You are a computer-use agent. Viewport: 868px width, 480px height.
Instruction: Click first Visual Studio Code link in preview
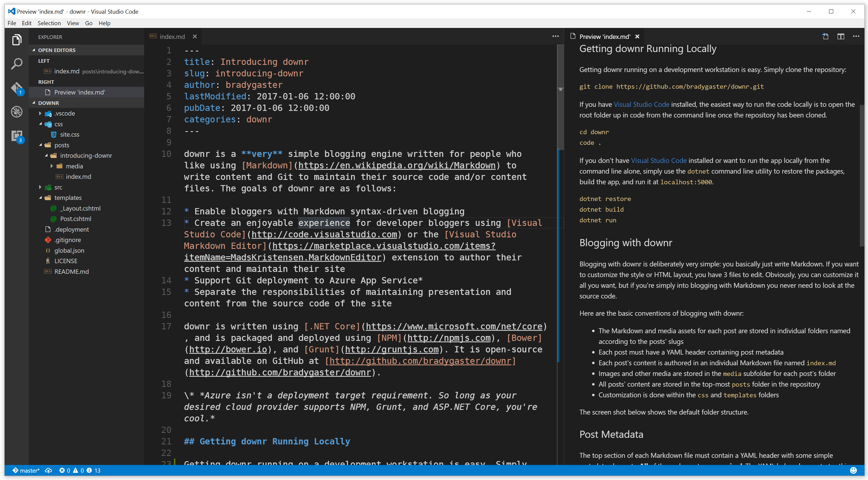point(641,104)
